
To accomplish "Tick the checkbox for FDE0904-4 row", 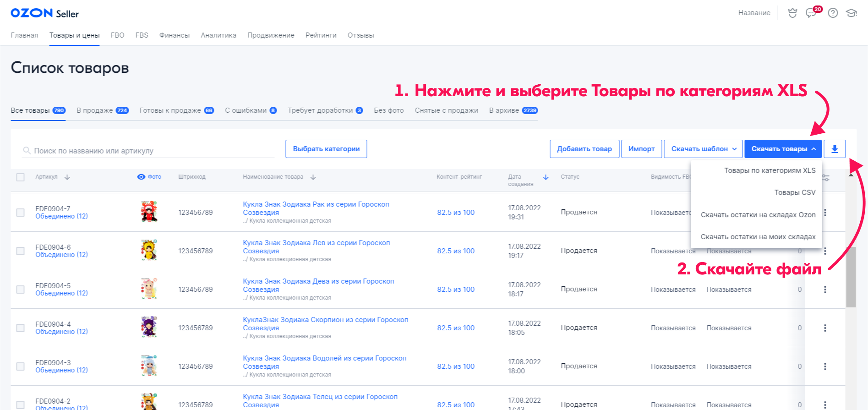I will click(21, 328).
